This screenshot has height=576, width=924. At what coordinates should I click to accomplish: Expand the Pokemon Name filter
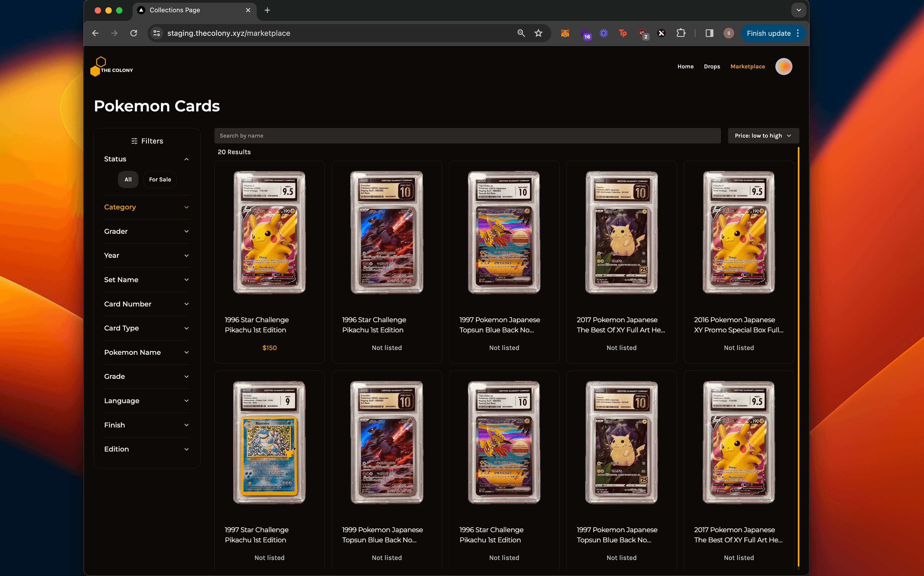click(147, 352)
